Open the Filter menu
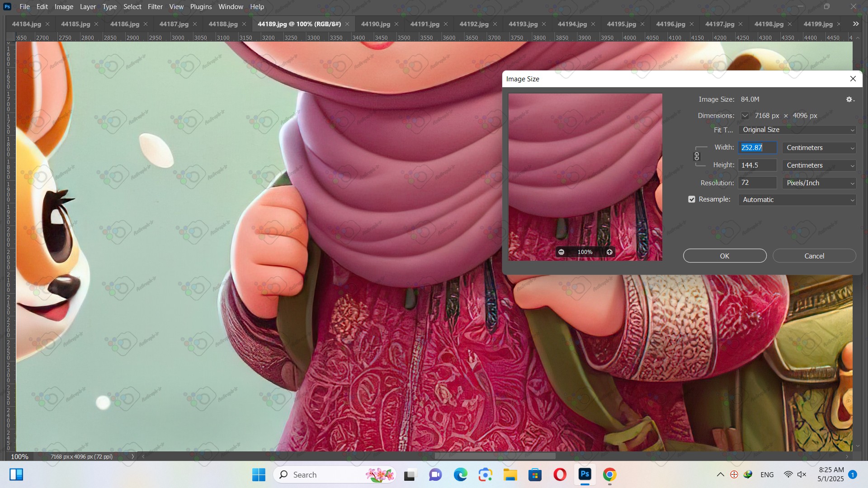The image size is (868, 488). pyautogui.click(x=155, y=7)
